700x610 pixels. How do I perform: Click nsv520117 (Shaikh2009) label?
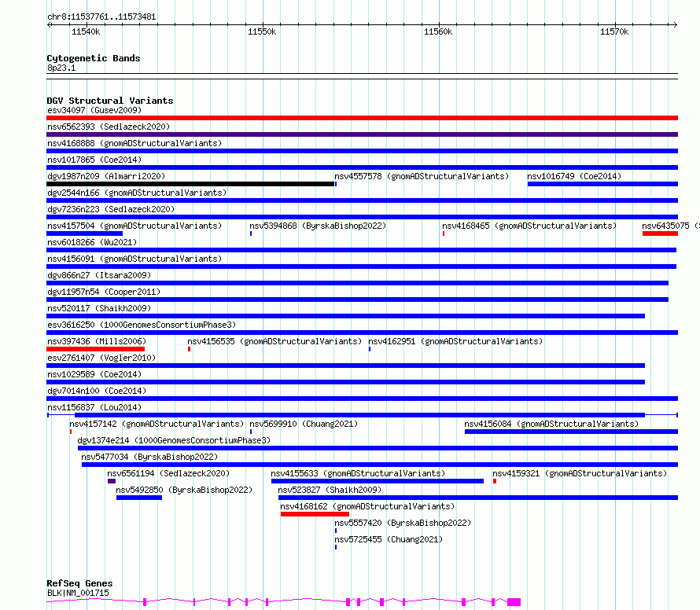coord(99,308)
